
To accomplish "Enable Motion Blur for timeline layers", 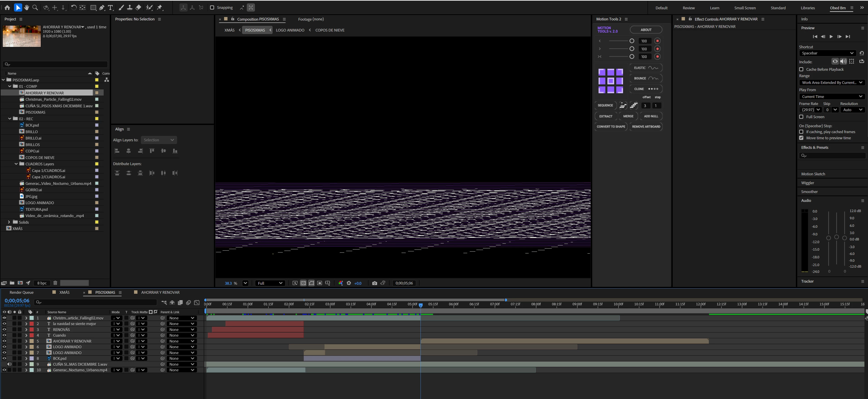I will click(x=189, y=302).
